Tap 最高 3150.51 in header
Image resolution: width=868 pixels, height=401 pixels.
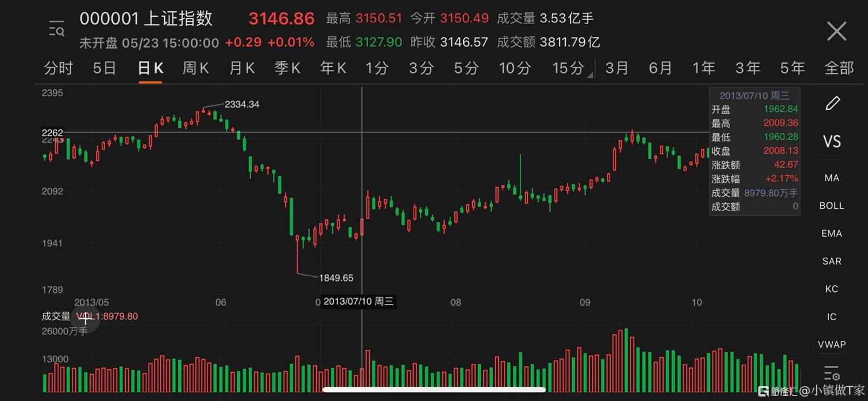[x=364, y=18]
